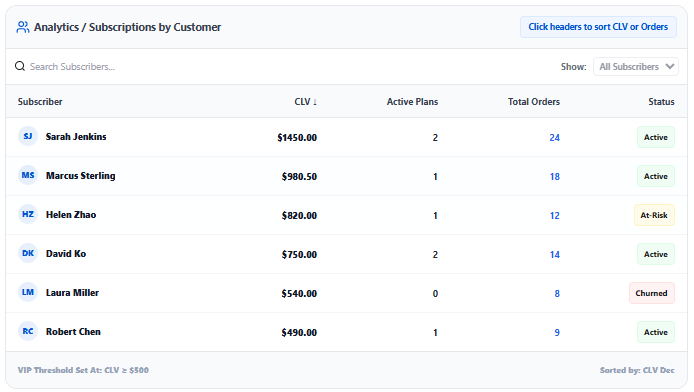Click the HZ avatar for Helen Zhao
Image resolution: width=694 pixels, height=392 pixels.
tap(28, 214)
